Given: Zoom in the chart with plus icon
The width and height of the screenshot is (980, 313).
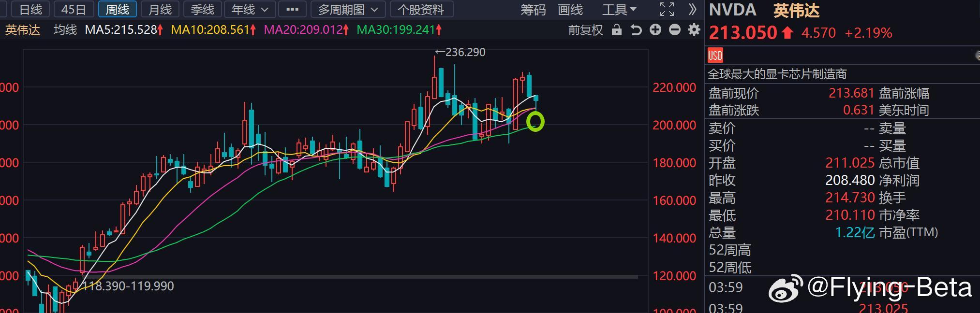Looking at the screenshot, I should coord(655,30).
